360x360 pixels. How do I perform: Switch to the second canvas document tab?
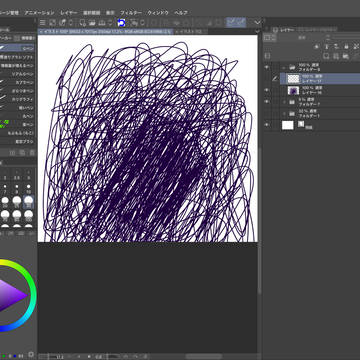click(x=190, y=31)
